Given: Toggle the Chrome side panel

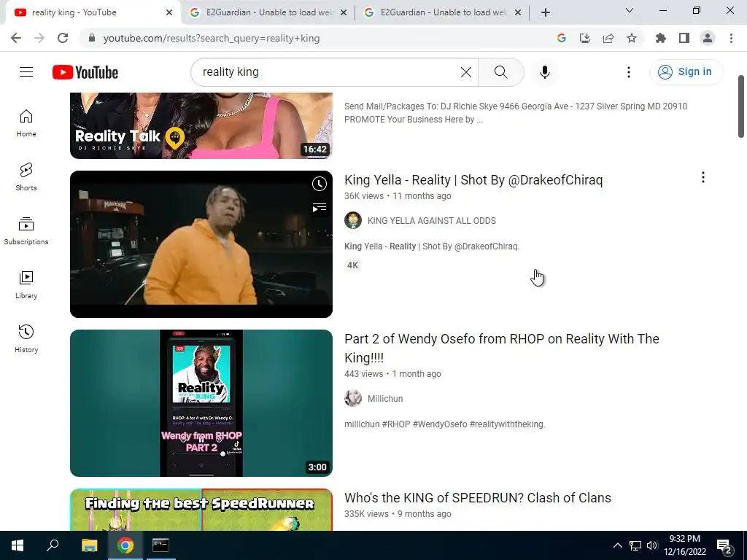Looking at the screenshot, I should pyautogui.click(x=684, y=38).
